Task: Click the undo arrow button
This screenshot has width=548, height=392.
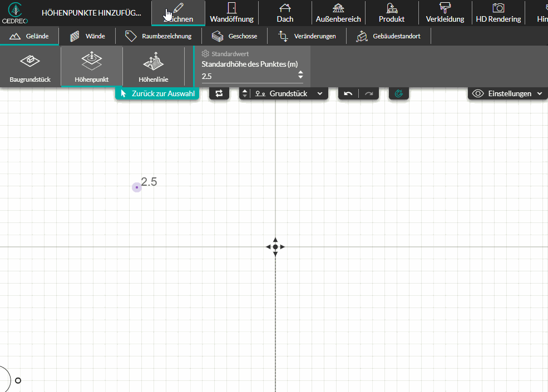Action: click(348, 93)
